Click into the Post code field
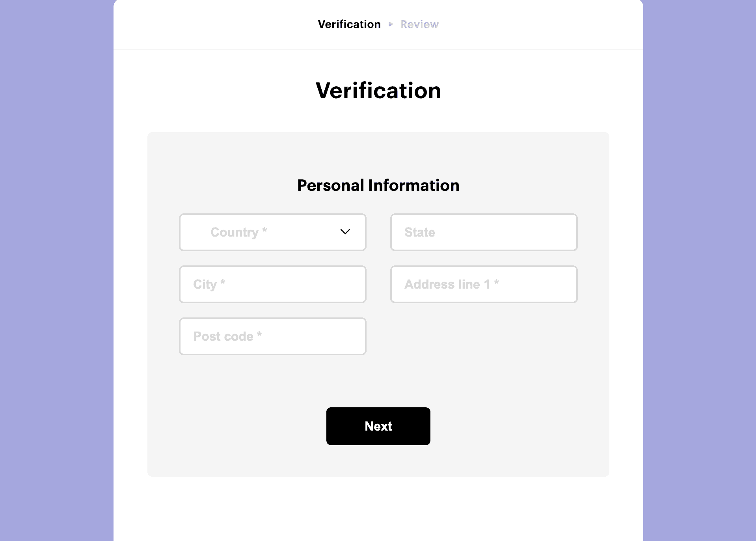 [273, 336]
